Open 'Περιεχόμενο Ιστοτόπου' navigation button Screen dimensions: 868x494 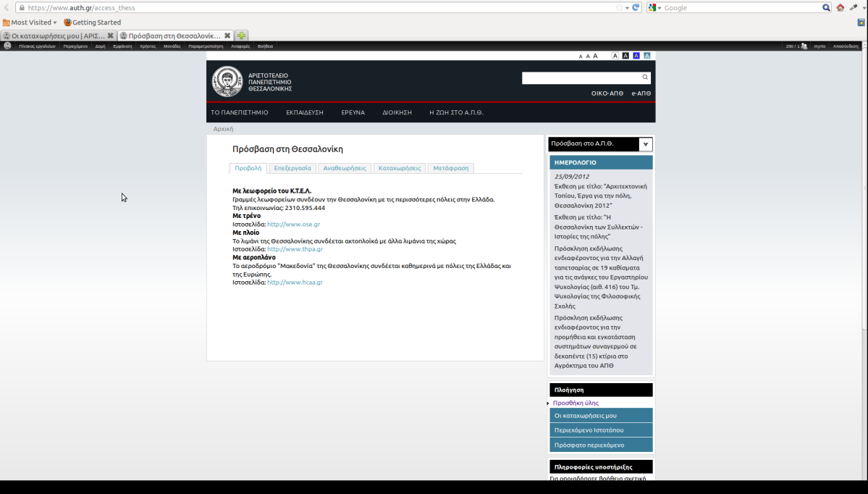click(601, 430)
